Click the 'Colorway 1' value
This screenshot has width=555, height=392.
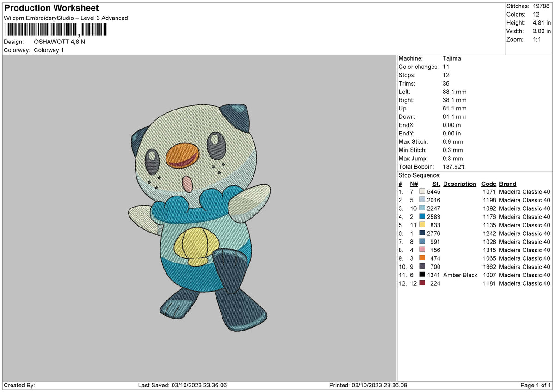point(49,50)
